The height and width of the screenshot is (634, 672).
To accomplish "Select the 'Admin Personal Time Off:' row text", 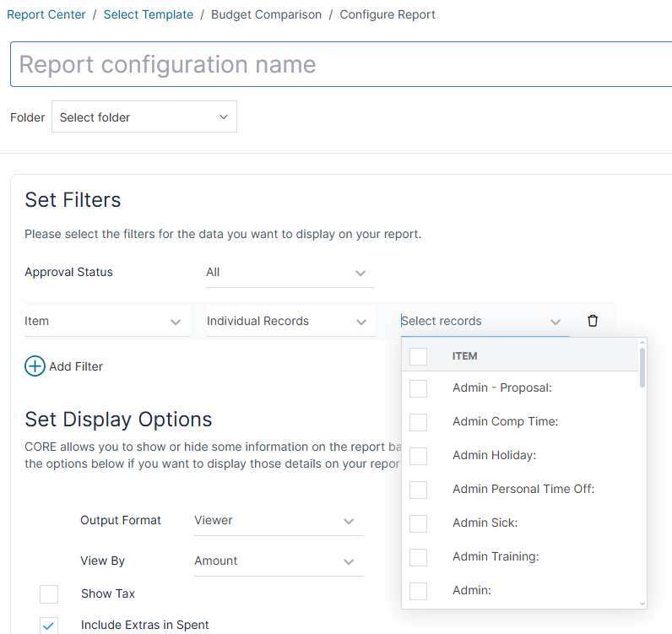I will (x=523, y=489).
